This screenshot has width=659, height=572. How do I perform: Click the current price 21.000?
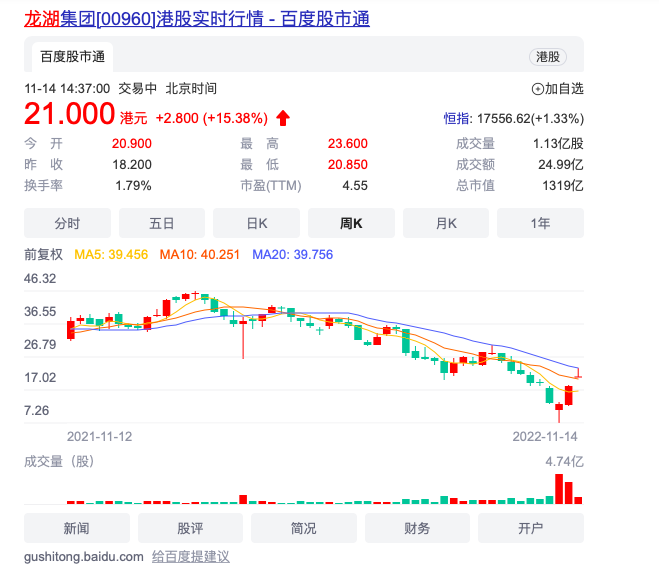pos(69,114)
